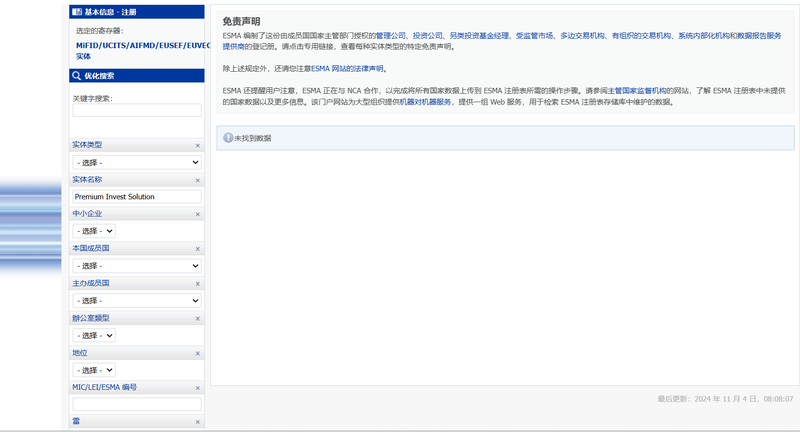800x432 pixels.
Task: Open the 本国成员国 selection dropdown
Action: pyautogui.click(x=137, y=266)
